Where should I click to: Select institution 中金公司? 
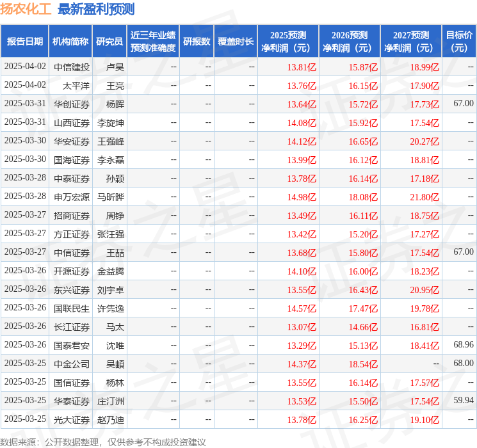click(72, 364)
